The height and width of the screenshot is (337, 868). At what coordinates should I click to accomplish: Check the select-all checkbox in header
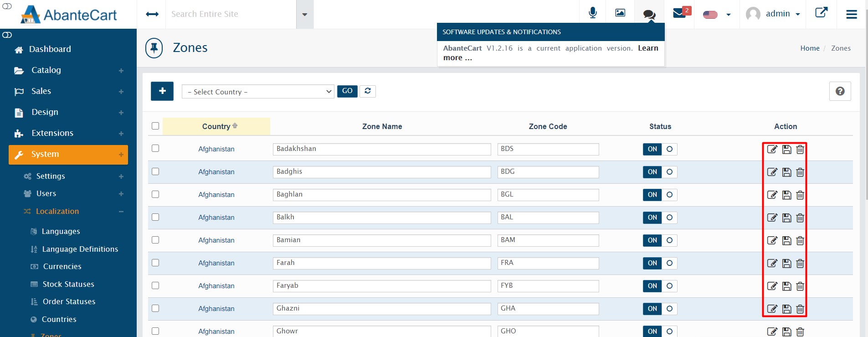(x=155, y=126)
